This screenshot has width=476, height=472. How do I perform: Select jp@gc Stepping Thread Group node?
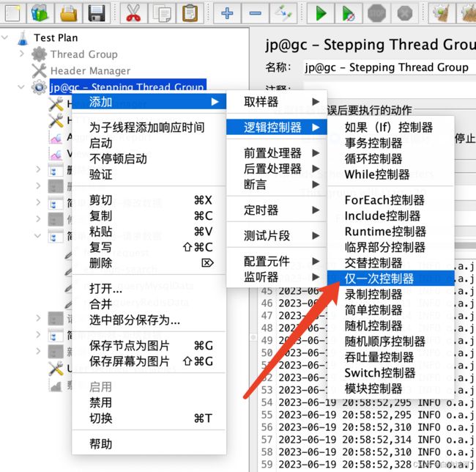pos(127,86)
